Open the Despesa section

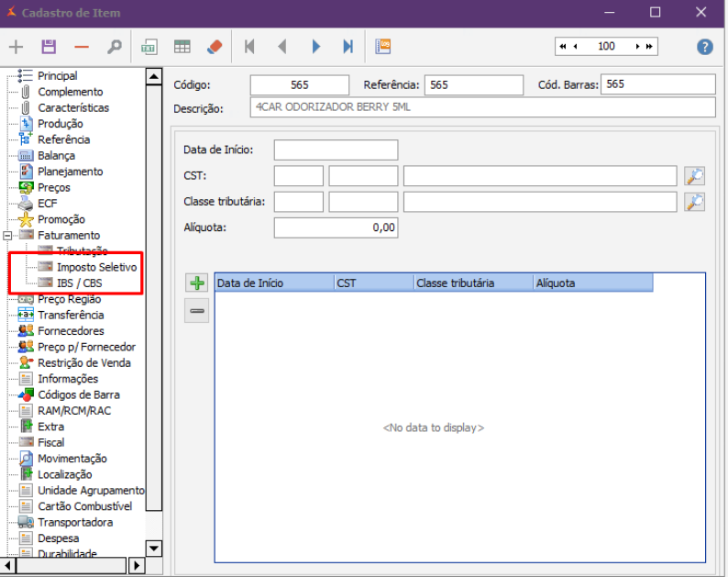(x=59, y=538)
